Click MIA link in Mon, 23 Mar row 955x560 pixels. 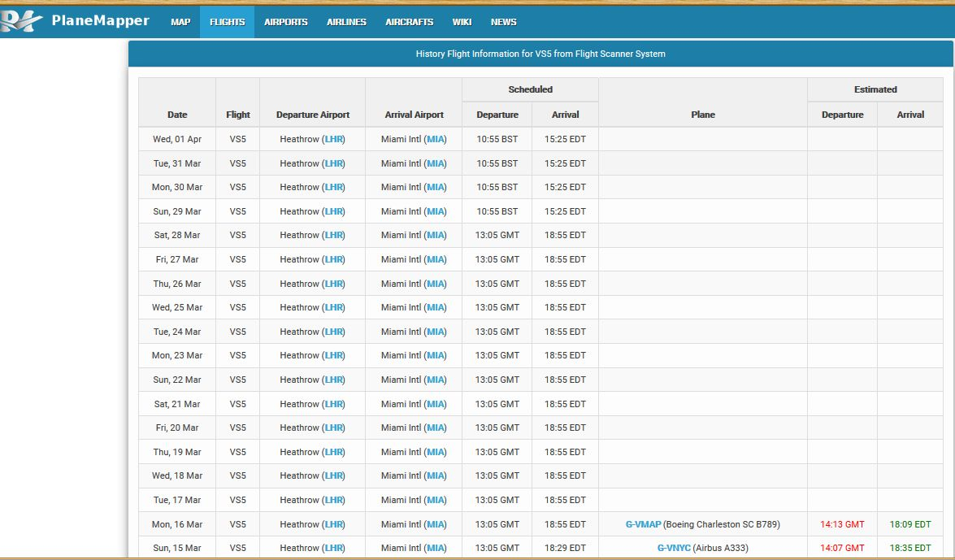click(x=436, y=356)
